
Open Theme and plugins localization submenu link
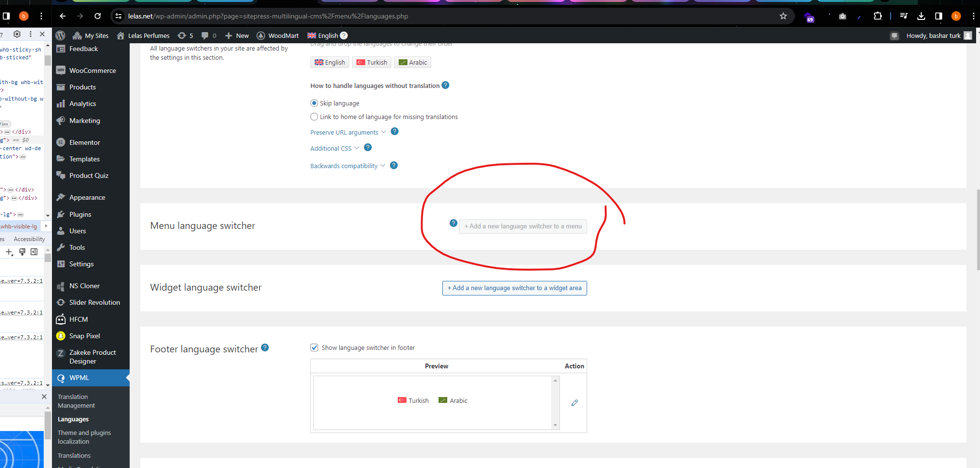point(84,437)
